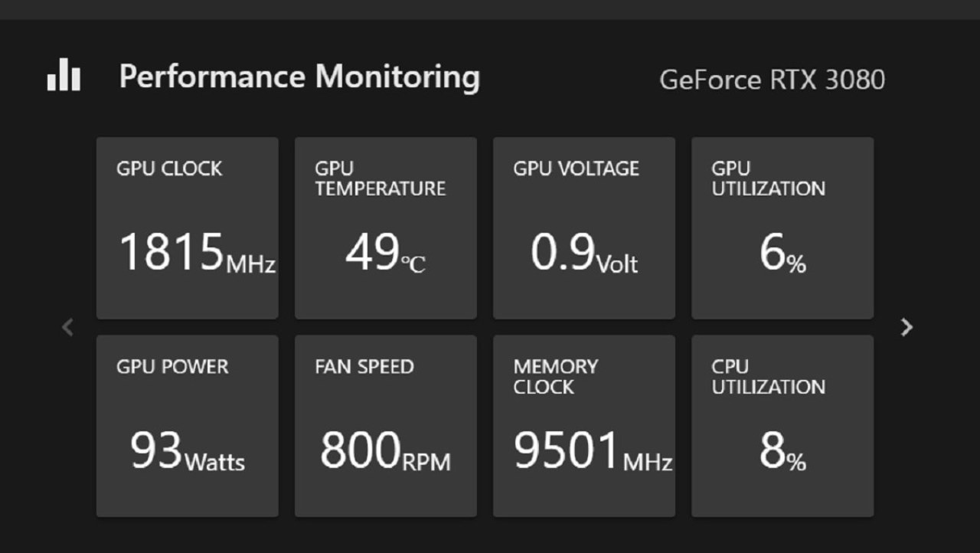
Task: Open the GPU Temperature tile
Action: pyautogui.click(x=386, y=228)
